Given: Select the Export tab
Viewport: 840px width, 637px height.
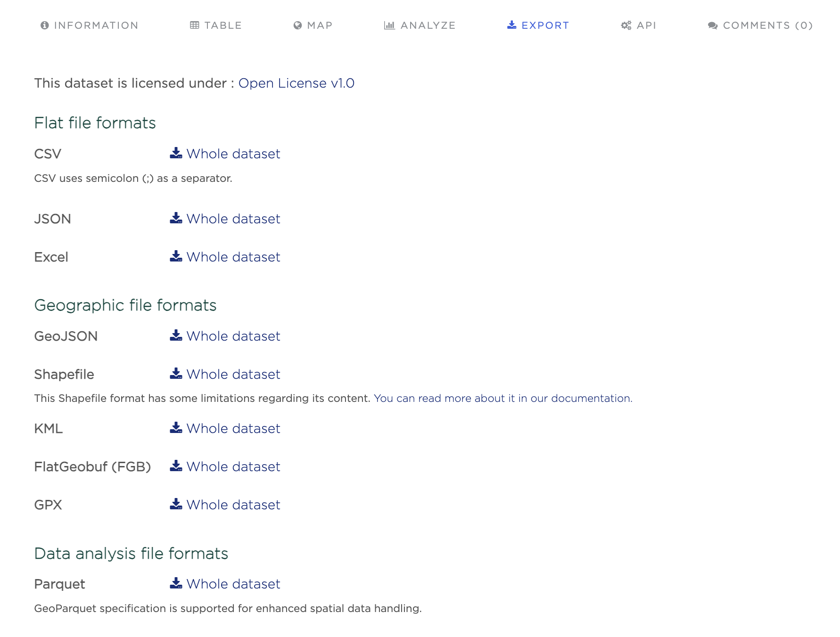Looking at the screenshot, I should pos(538,25).
